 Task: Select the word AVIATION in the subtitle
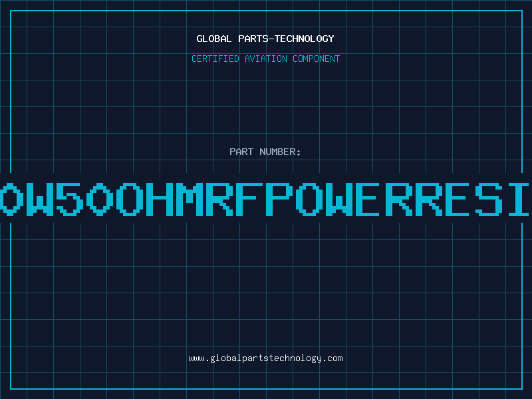pos(266,59)
